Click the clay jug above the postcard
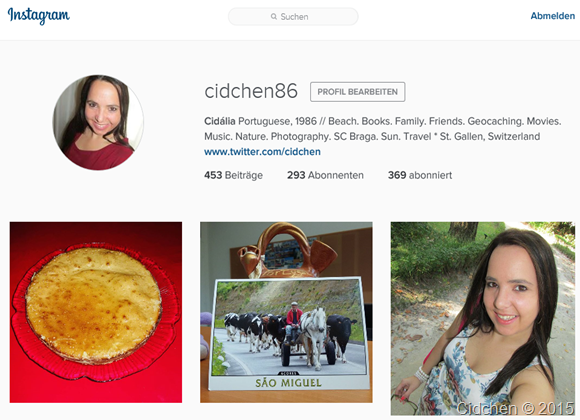This screenshot has height=420, width=580. point(288,250)
